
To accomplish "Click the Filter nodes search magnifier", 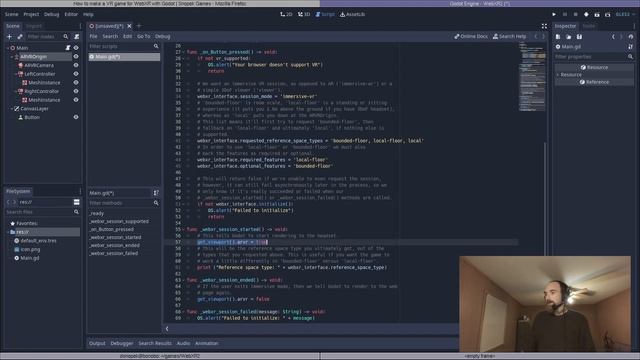I will coord(66,37).
